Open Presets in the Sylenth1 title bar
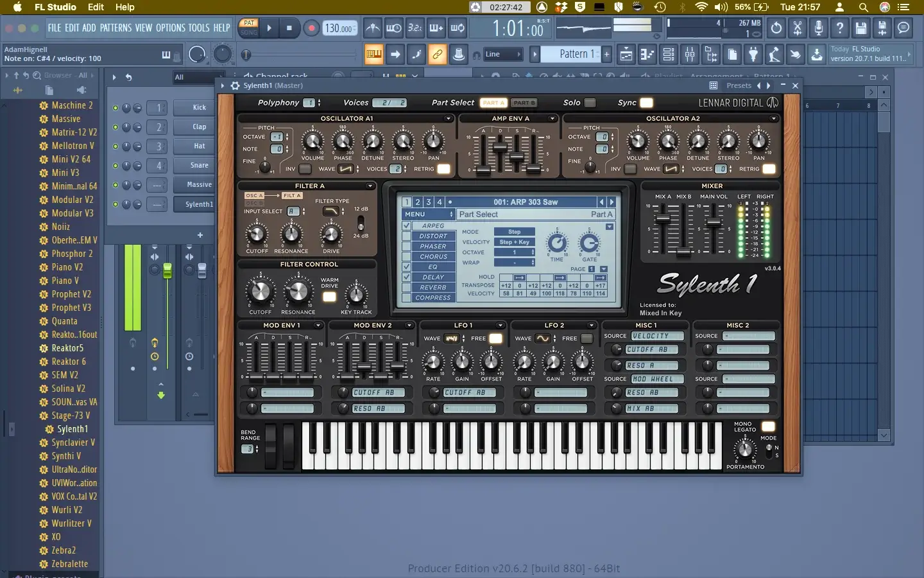The width and height of the screenshot is (924, 578). click(x=739, y=85)
